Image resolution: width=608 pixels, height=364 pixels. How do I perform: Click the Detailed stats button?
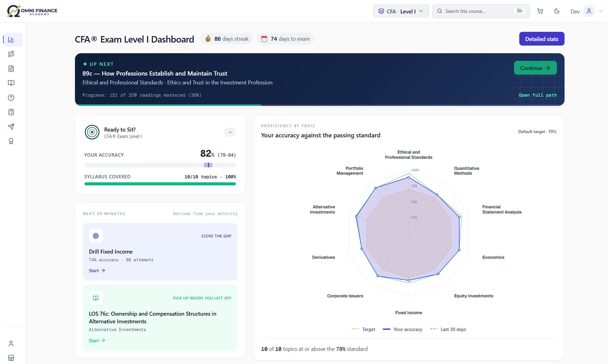click(x=542, y=39)
